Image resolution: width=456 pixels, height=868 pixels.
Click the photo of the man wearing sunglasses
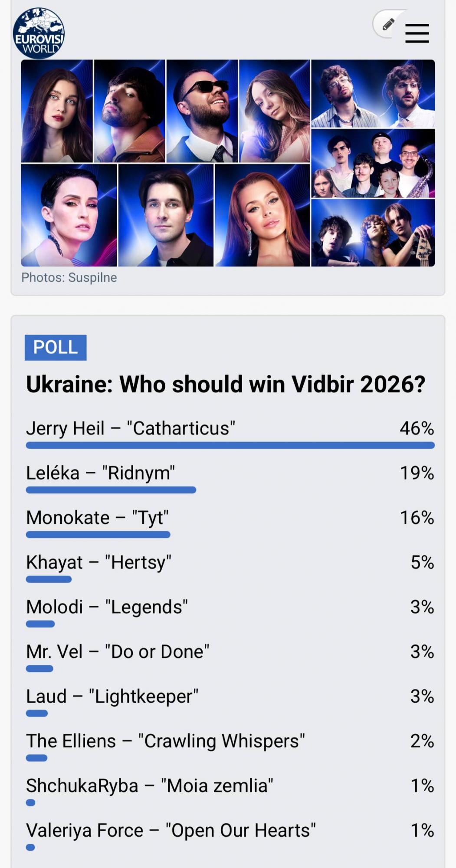202,111
